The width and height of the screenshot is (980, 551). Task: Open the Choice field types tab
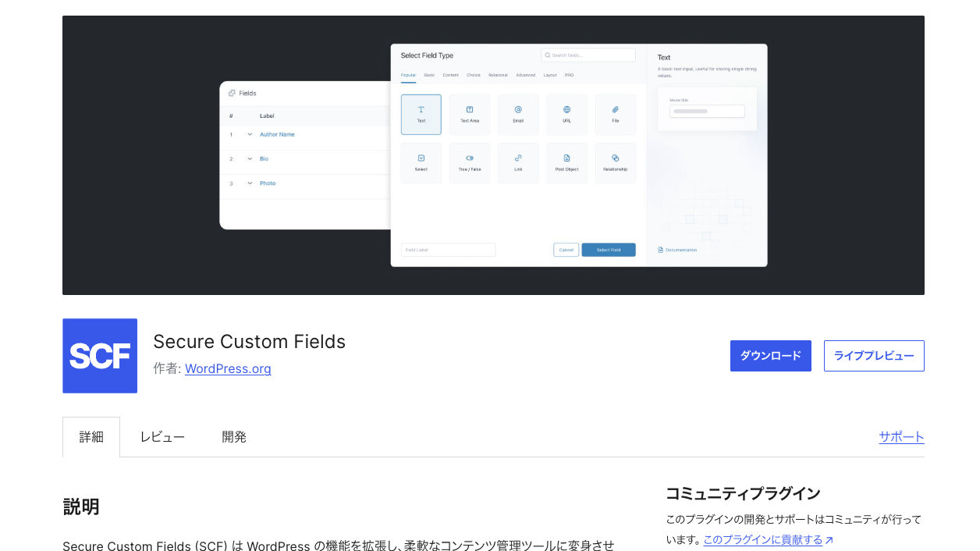[x=474, y=75]
